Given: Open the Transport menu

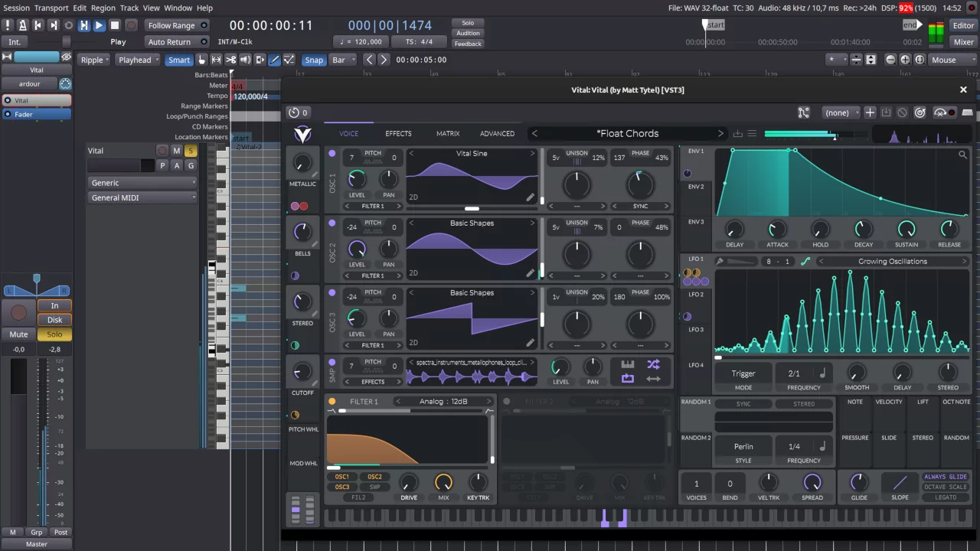Looking at the screenshot, I should click(x=51, y=8).
